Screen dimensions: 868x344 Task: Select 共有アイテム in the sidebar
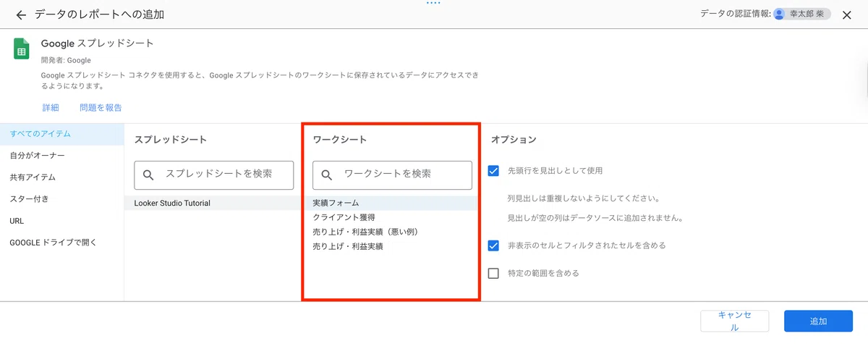click(62, 177)
